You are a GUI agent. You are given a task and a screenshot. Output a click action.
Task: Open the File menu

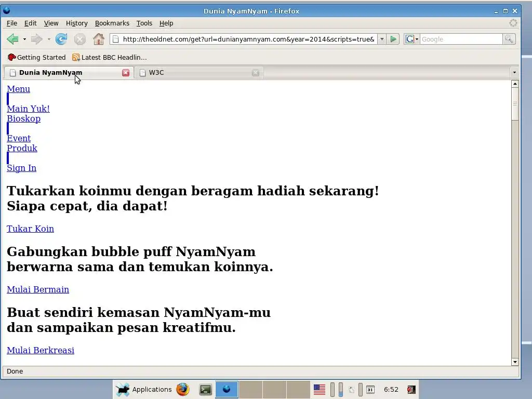click(x=12, y=23)
